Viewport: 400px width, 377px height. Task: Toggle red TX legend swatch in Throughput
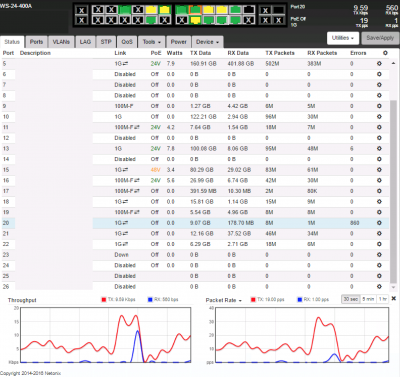pos(104,299)
